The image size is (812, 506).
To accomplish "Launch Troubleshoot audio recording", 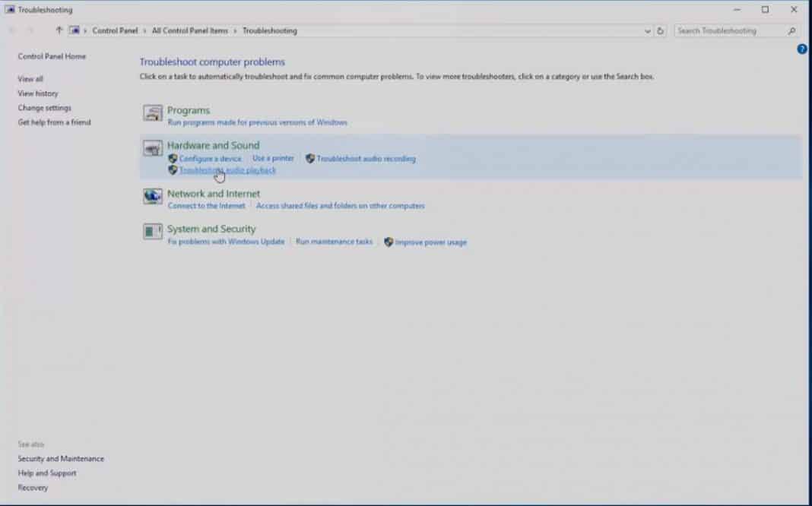I will pyautogui.click(x=366, y=159).
